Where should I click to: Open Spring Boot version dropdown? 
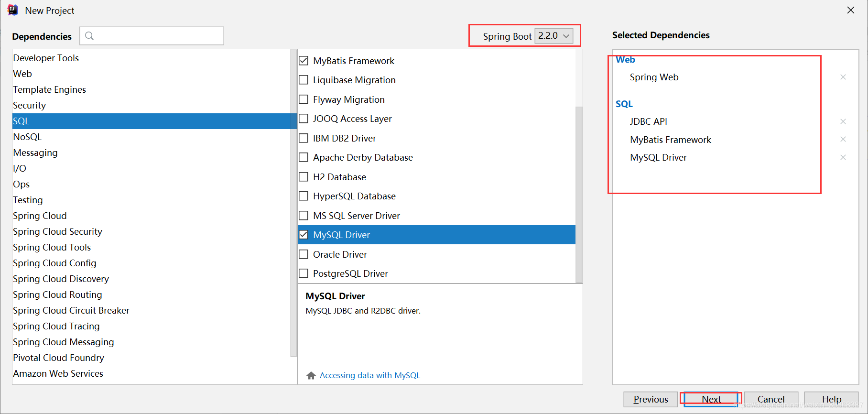pyautogui.click(x=553, y=36)
